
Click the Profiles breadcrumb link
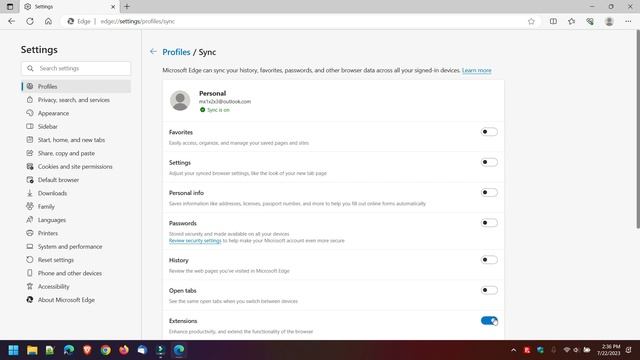click(x=176, y=52)
